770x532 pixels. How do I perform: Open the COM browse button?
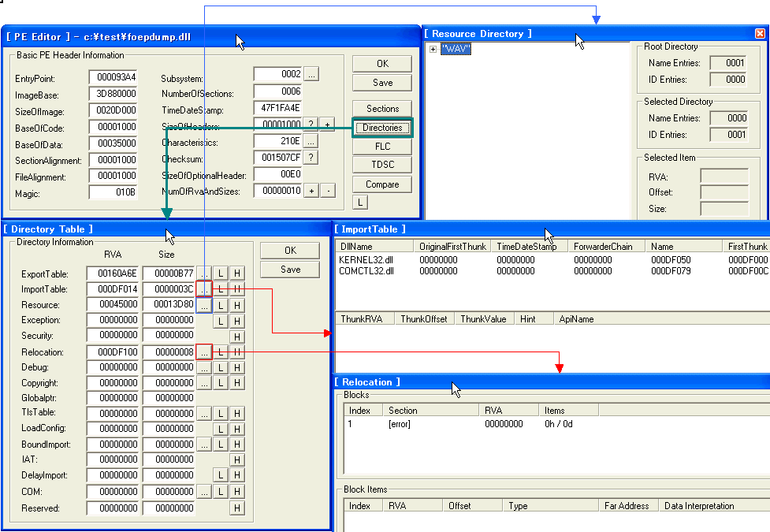pos(204,491)
